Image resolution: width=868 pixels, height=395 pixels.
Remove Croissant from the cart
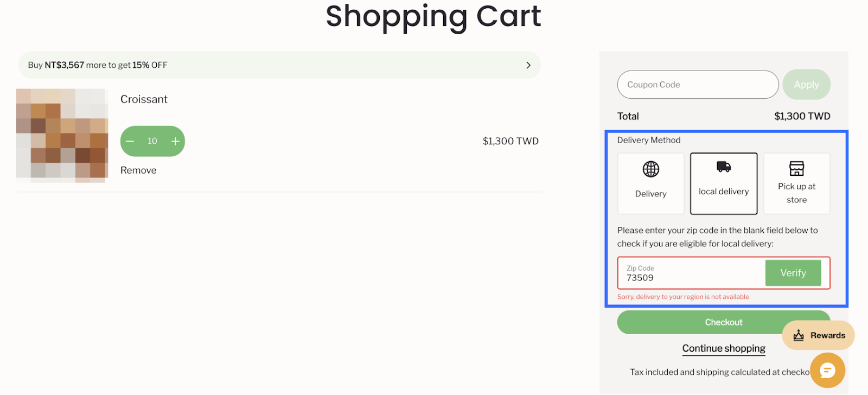pos(138,170)
